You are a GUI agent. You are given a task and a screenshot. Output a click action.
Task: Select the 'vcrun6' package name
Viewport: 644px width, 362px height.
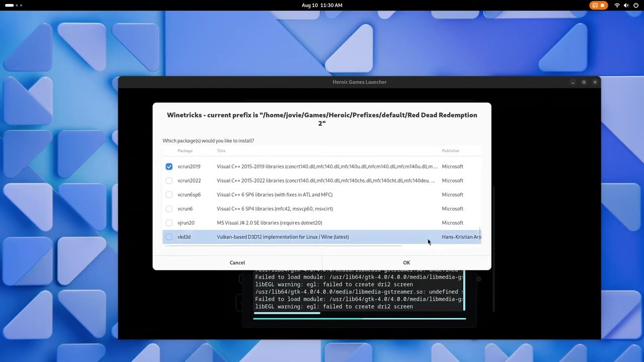coord(185,209)
